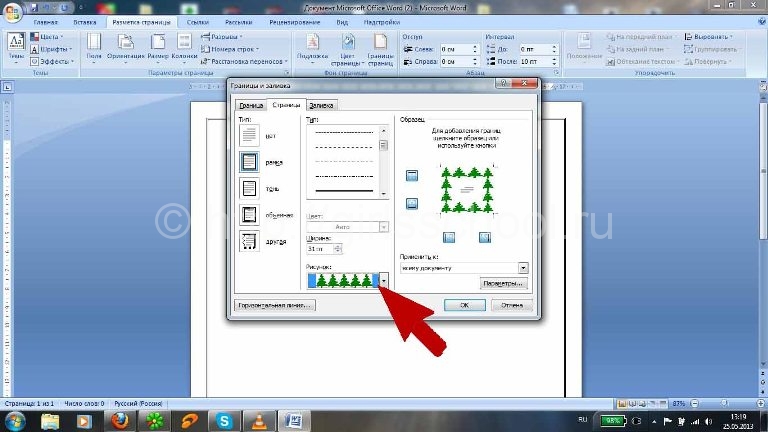Open Firefox from the taskbar

(120, 421)
